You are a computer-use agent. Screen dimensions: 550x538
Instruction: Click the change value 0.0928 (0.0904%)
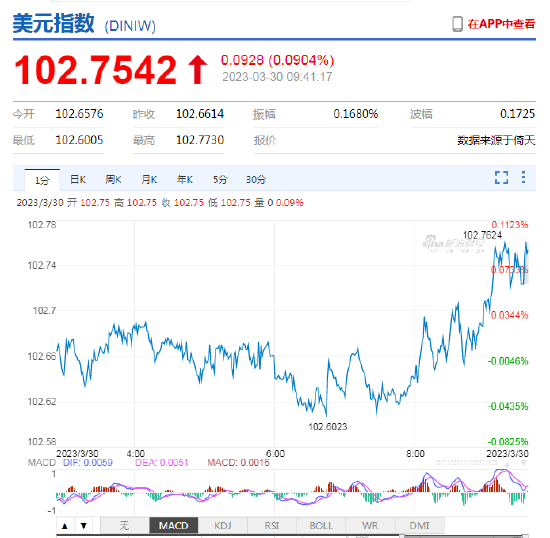[x=277, y=60]
